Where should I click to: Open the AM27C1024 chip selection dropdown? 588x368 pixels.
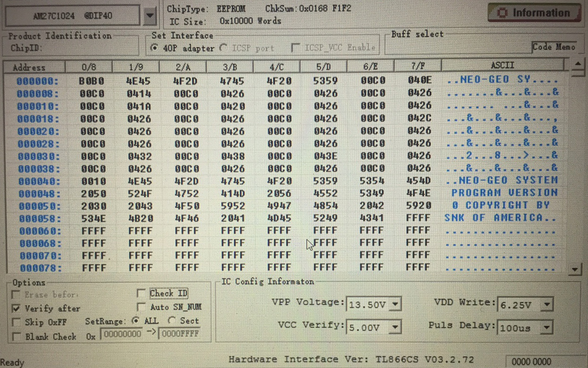click(x=150, y=16)
